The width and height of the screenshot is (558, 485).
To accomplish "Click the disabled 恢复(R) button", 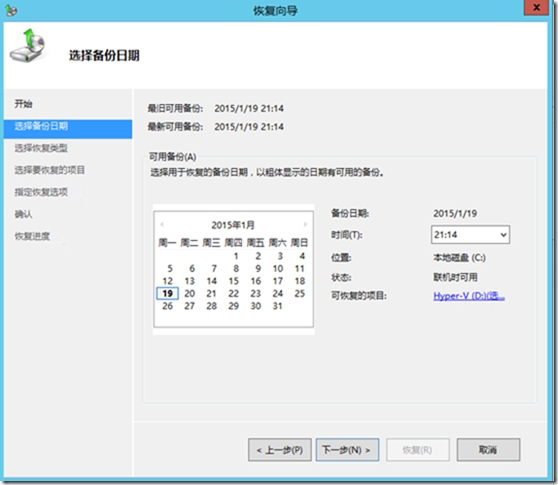I will (x=418, y=450).
